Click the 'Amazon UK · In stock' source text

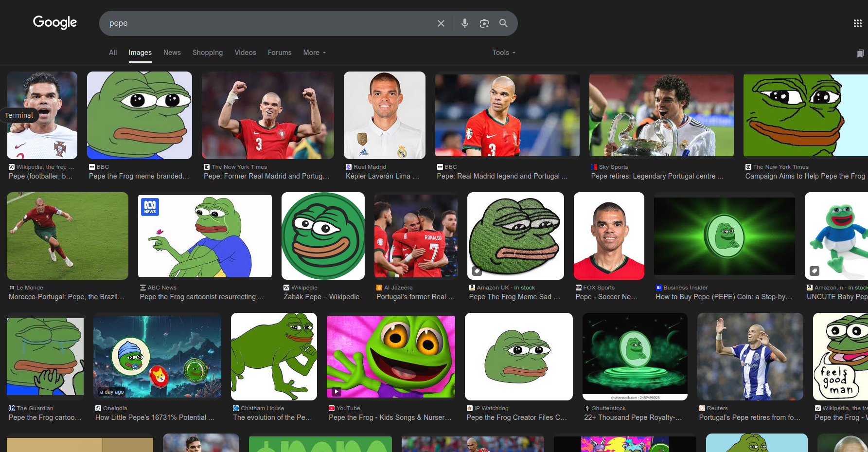point(506,288)
